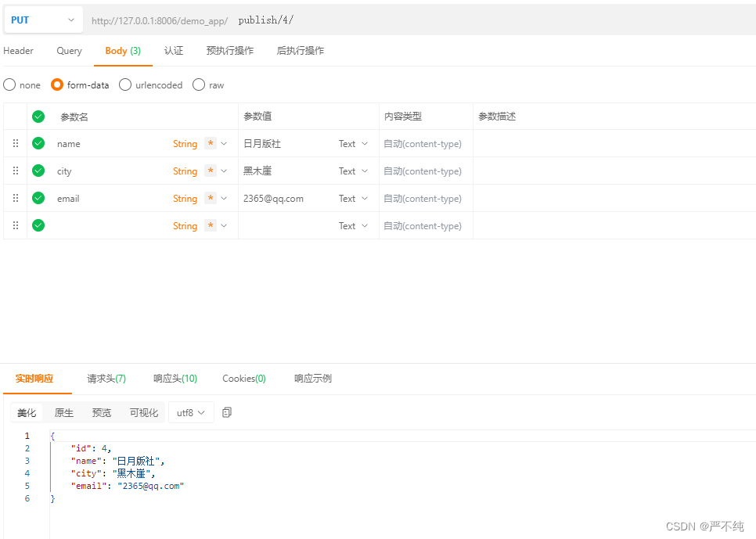Select the none body type radio
This screenshot has height=539, width=756.
pyautogui.click(x=9, y=84)
